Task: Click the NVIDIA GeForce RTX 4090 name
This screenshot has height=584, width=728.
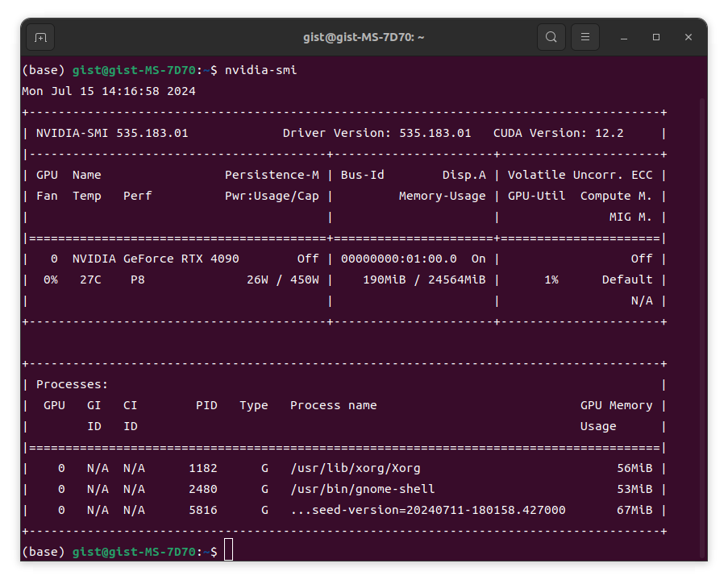Action: pyautogui.click(x=156, y=259)
